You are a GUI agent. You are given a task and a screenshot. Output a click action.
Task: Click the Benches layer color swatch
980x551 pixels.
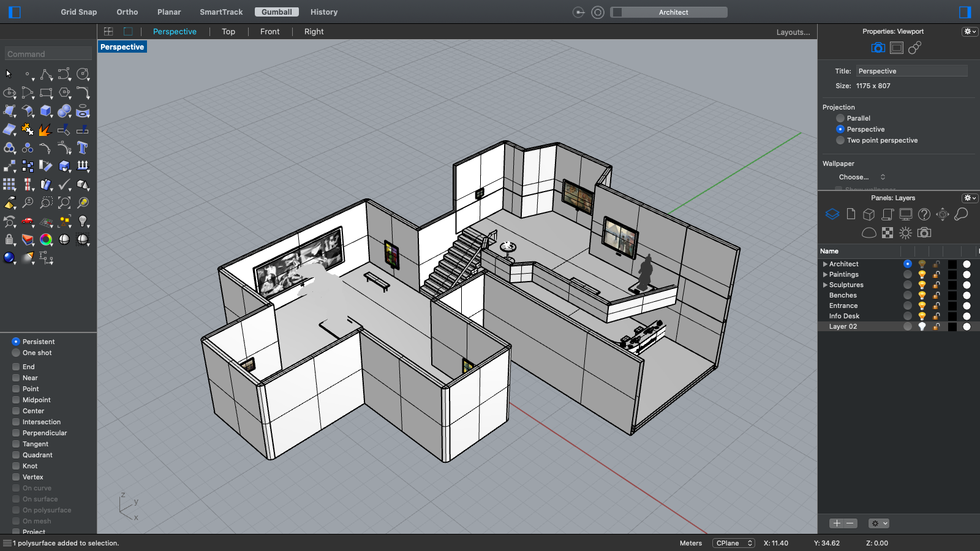(952, 295)
